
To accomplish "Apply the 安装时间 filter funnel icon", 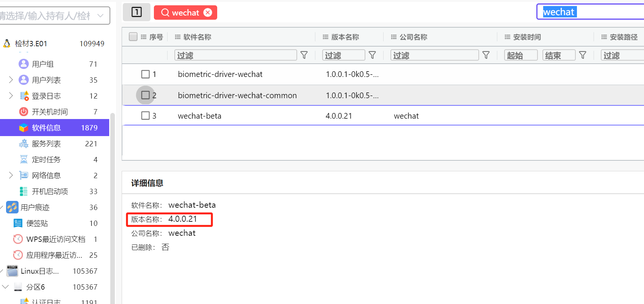I will pos(583,55).
